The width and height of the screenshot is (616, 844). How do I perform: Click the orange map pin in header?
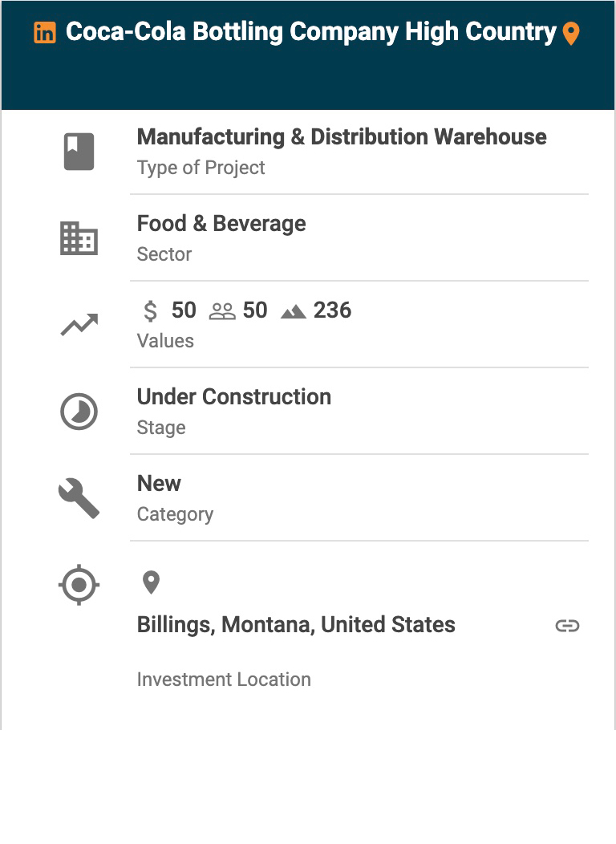(570, 34)
